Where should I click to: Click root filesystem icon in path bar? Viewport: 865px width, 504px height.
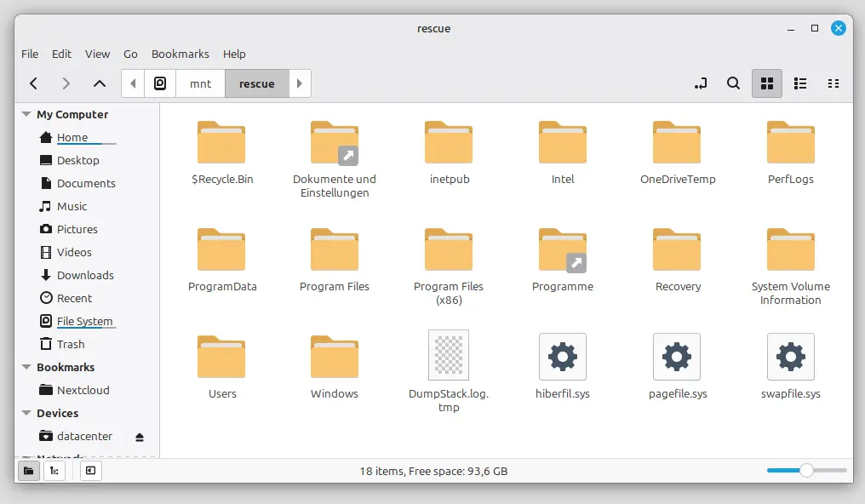pos(160,83)
